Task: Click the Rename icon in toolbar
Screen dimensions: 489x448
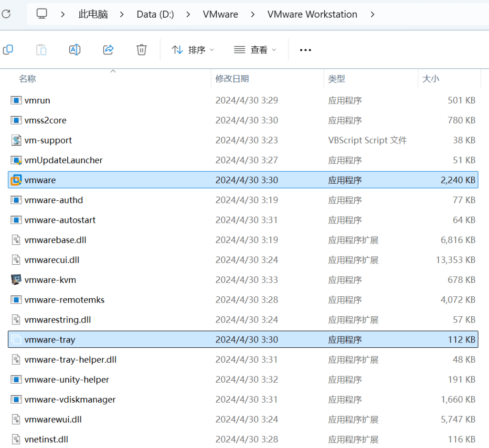Action: (74, 50)
